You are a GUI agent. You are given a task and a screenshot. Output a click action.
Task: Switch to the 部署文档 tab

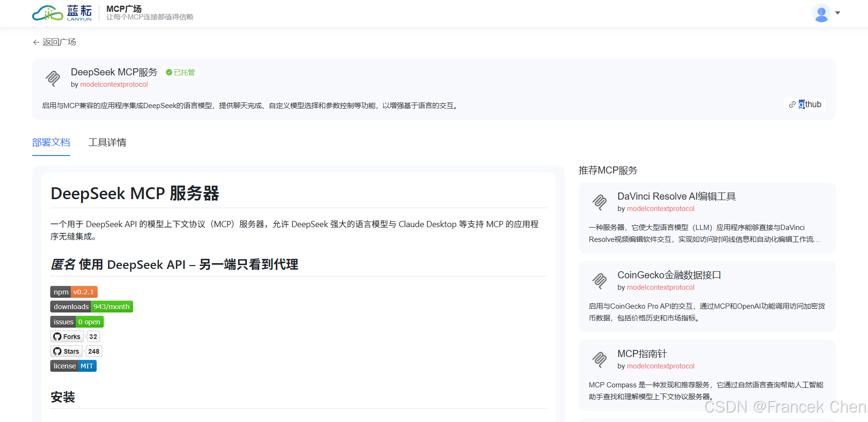click(x=51, y=142)
